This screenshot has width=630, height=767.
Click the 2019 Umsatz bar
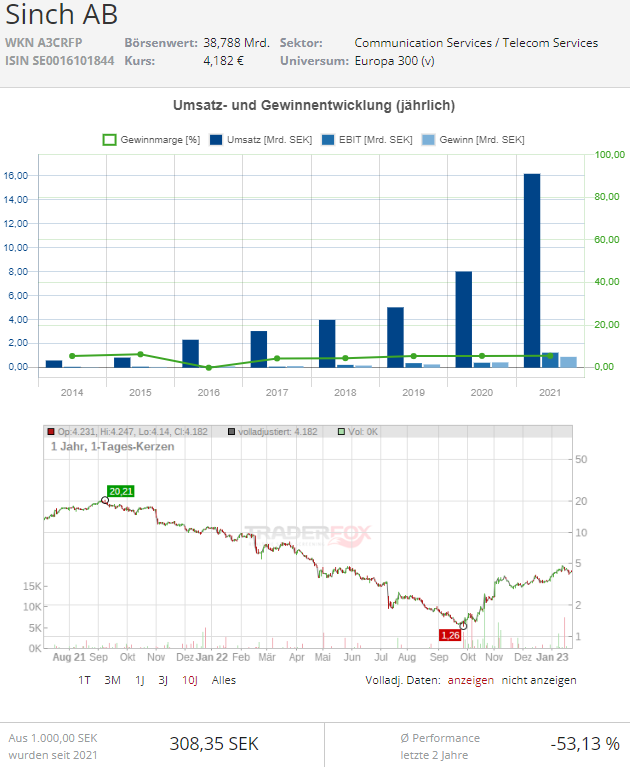point(395,338)
